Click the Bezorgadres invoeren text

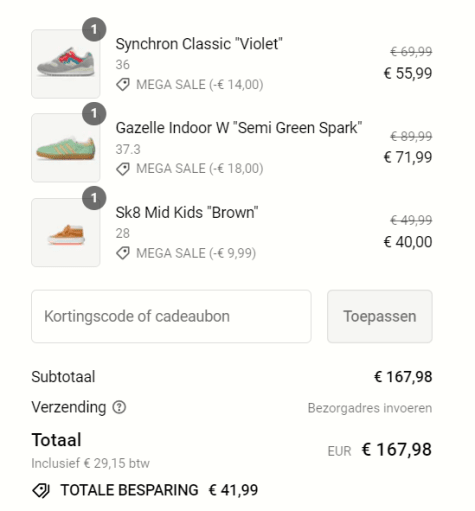pyautogui.click(x=370, y=408)
